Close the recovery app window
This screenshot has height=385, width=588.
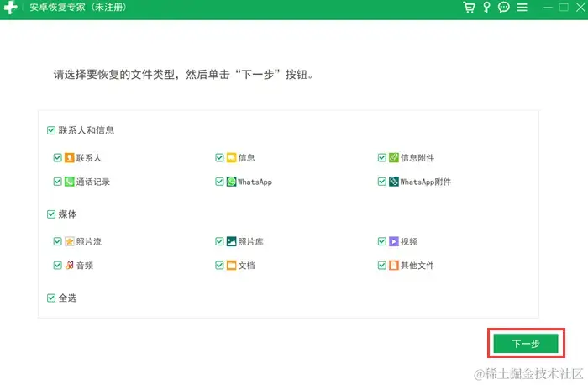click(x=580, y=7)
